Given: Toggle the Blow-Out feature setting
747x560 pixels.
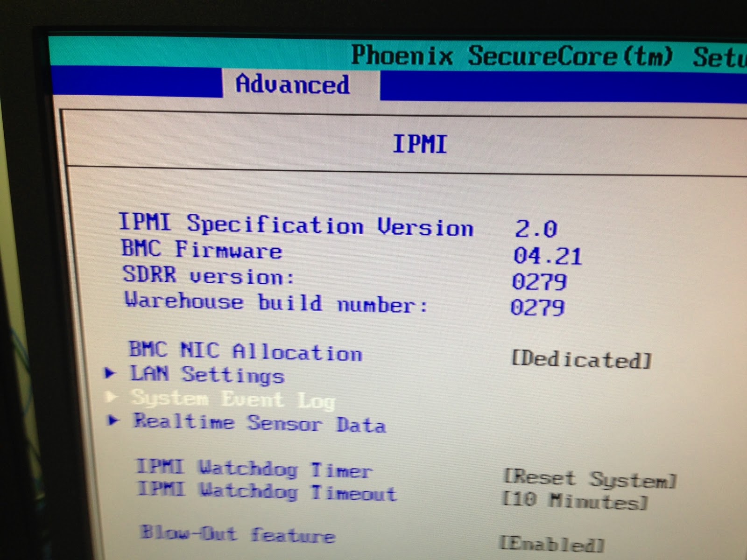Looking at the screenshot, I should pos(238,536).
